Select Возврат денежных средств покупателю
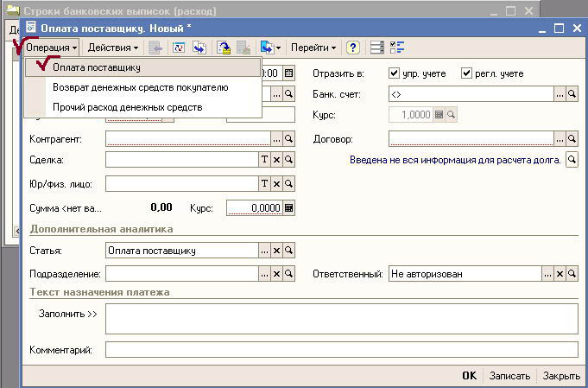The image size is (588, 388). pyautogui.click(x=140, y=87)
